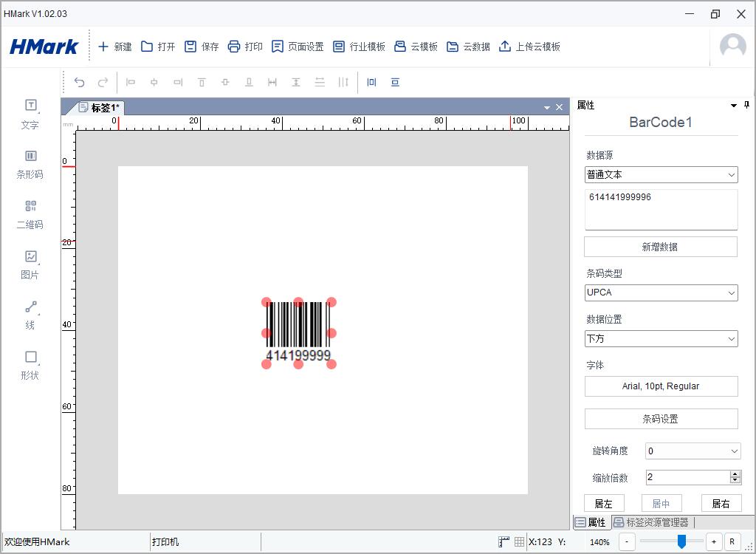The width and height of the screenshot is (756, 554).
Task: Select the 二维码 QR code tool
Action: click(30, 215)
